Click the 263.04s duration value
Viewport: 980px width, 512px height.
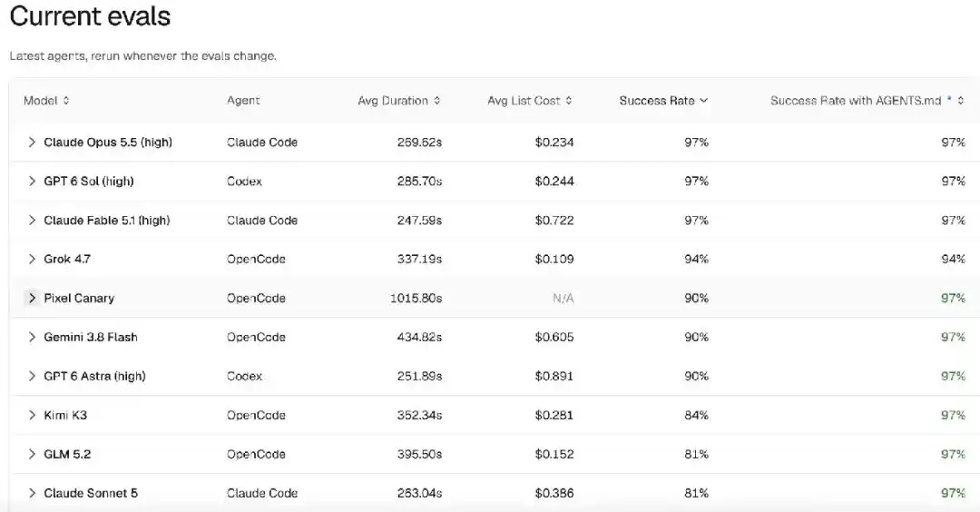(x=418, y=493)
